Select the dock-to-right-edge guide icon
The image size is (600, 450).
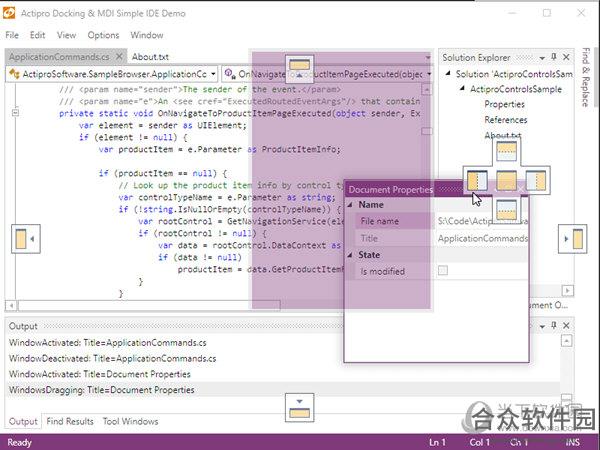(572, 239)
